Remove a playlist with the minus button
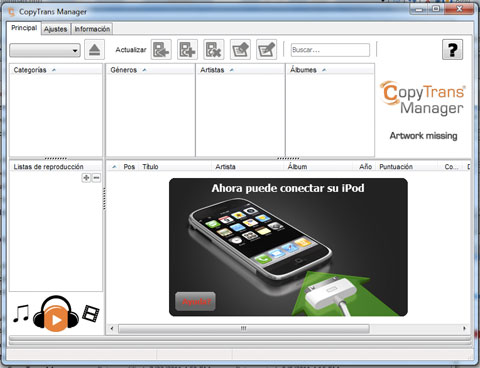The width and height of the screenshot is (480, 368). pyautogui.click(x=96, y=178)
